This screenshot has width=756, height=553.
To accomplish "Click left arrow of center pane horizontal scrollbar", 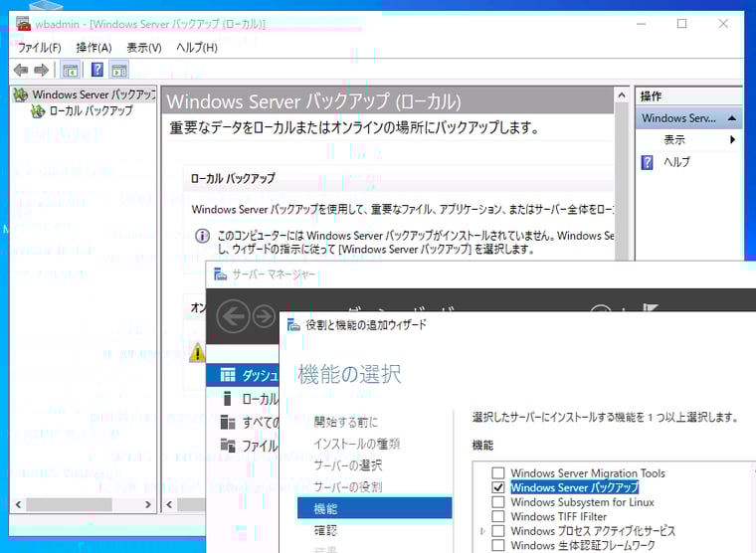I will point(169,505).
